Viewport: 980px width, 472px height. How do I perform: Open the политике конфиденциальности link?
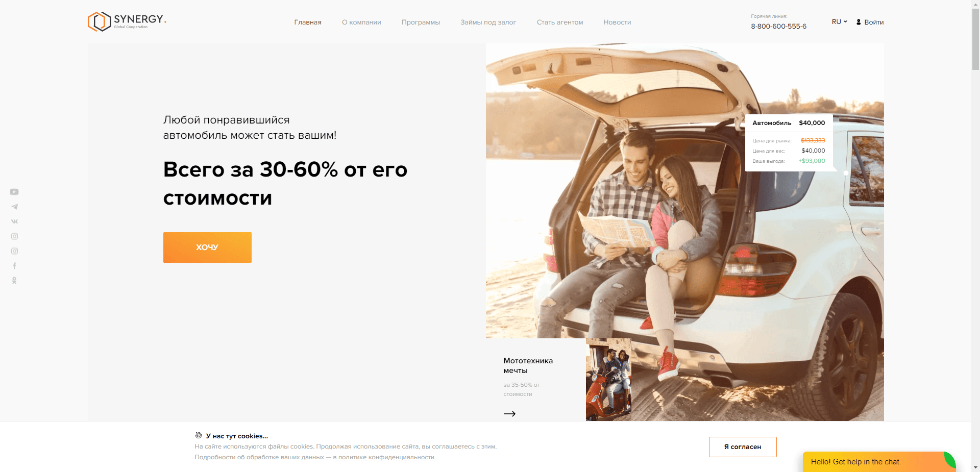pos(384,457)
